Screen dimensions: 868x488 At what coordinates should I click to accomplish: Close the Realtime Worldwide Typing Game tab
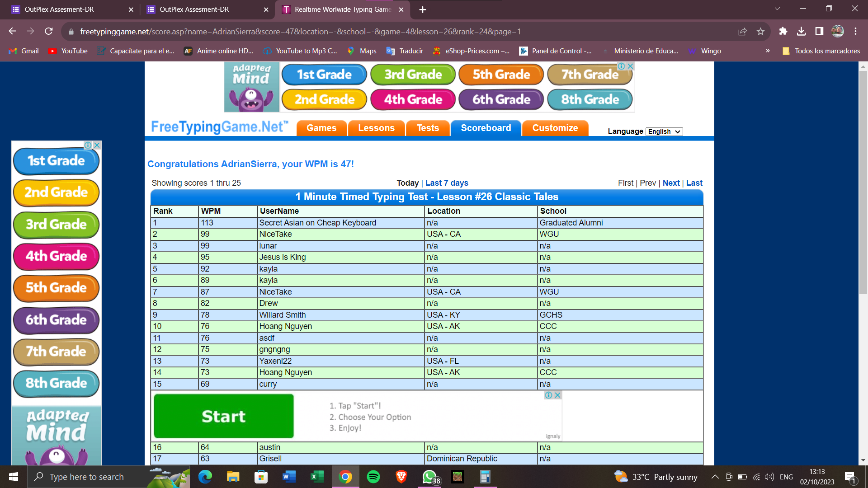point(401,9)
